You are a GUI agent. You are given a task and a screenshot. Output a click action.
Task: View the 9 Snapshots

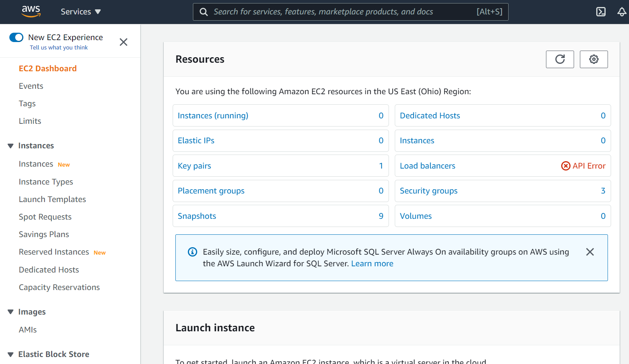point(197,216)
